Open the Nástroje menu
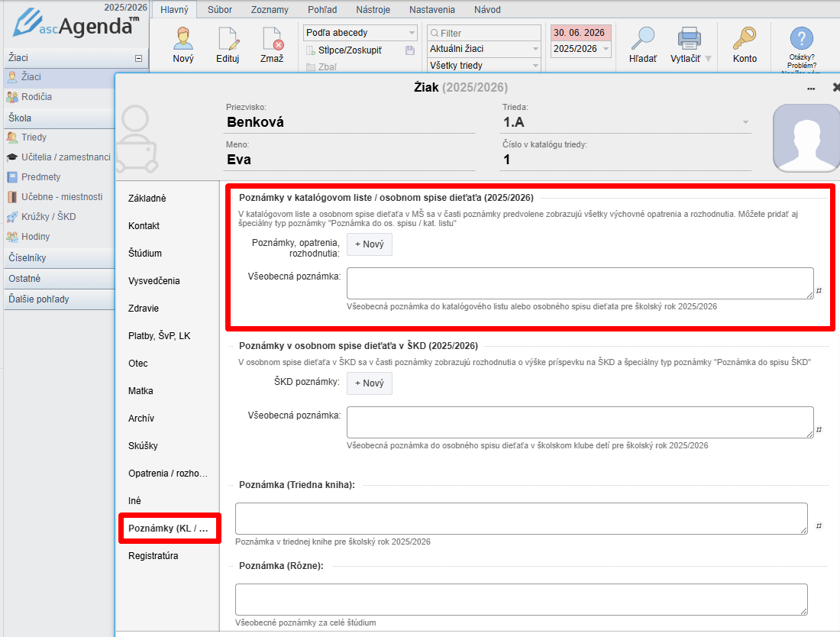The height and width of the screenshot is (637, 840). pyautogui.click(x=373, y=10)
